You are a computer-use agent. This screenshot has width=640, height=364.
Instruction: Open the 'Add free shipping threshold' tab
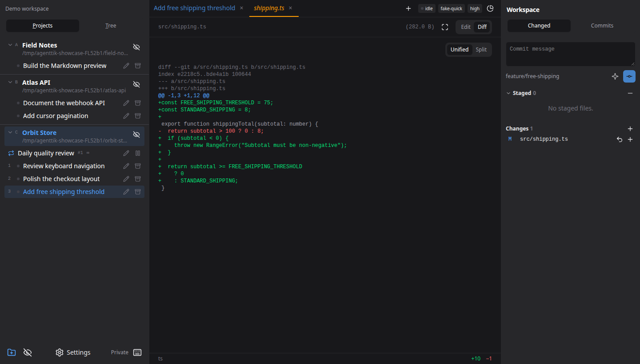click(194, 8)
